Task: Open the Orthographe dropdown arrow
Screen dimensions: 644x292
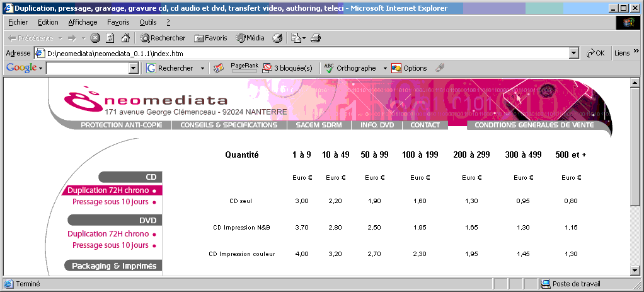Action: pyautogui.click(x=385, y=68)
